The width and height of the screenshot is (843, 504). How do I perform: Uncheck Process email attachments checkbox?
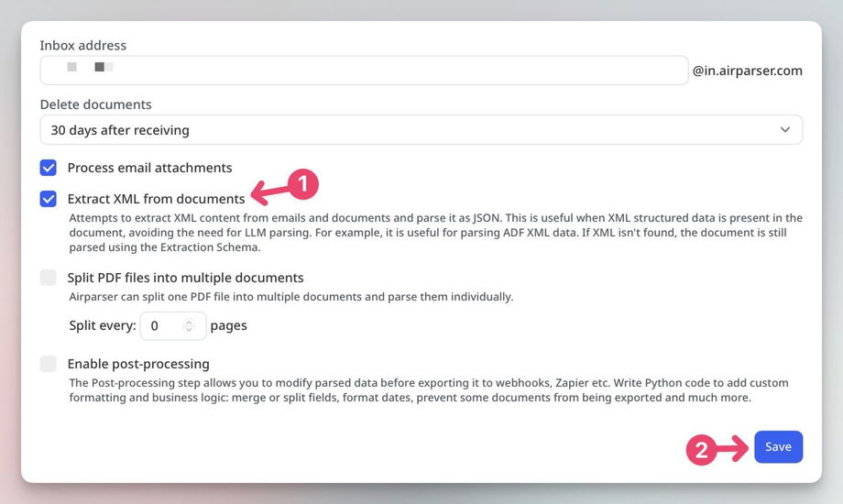pos(49,168)
